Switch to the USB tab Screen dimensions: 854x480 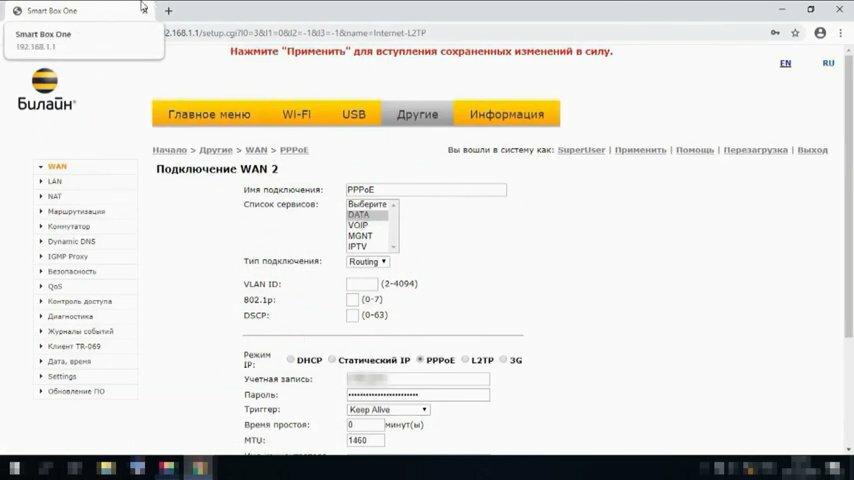(x=354, y=114)
